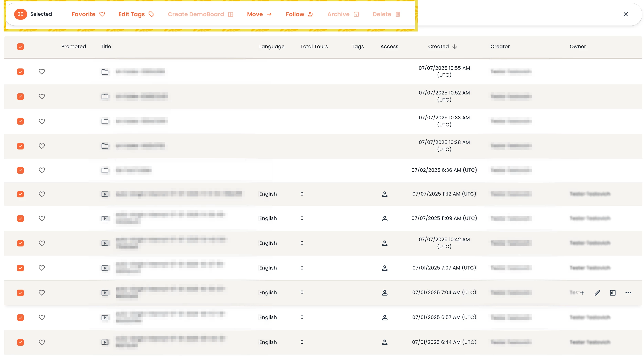Uncheck the row created 07/07/2025 10:55 AM
This screenshot has width=644, height=356.
point(21,72)
